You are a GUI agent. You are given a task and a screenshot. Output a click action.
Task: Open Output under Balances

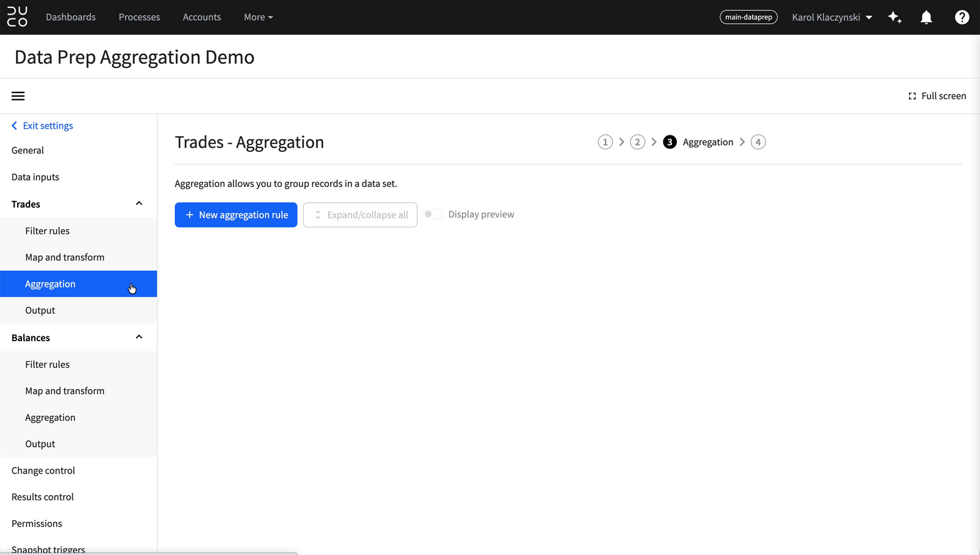click(x=78, y=444)
